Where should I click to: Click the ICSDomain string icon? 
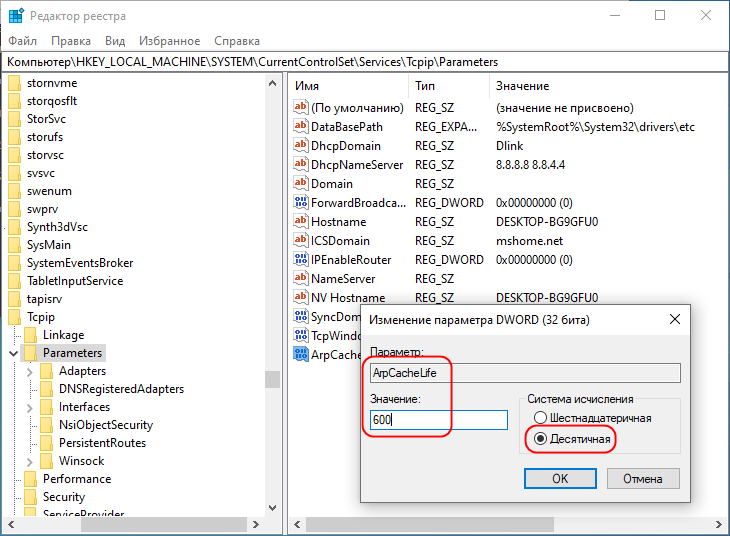tap(301, 240)
